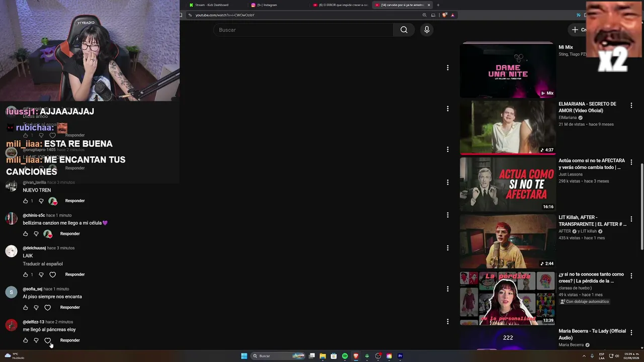Reply to the comment by @delfizz-13

click(70, 340)
